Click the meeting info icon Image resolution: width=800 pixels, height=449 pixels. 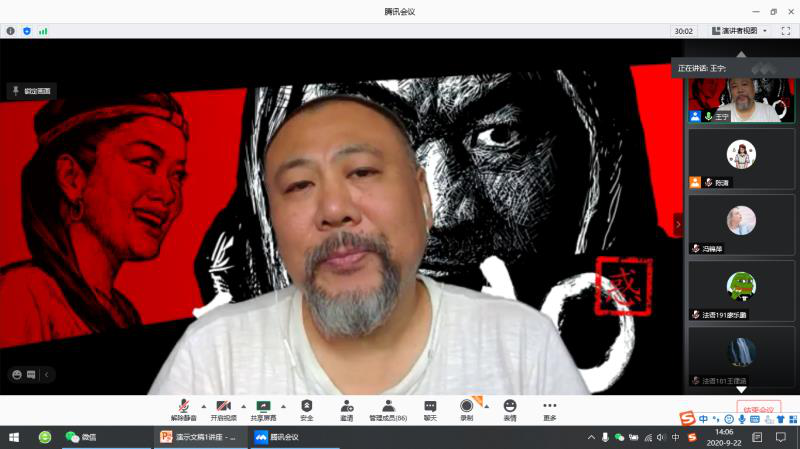11,31
